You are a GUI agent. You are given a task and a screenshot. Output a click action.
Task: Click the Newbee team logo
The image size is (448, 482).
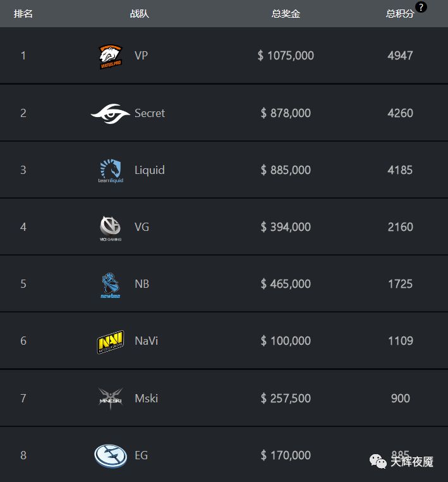(x=111, y=285)
